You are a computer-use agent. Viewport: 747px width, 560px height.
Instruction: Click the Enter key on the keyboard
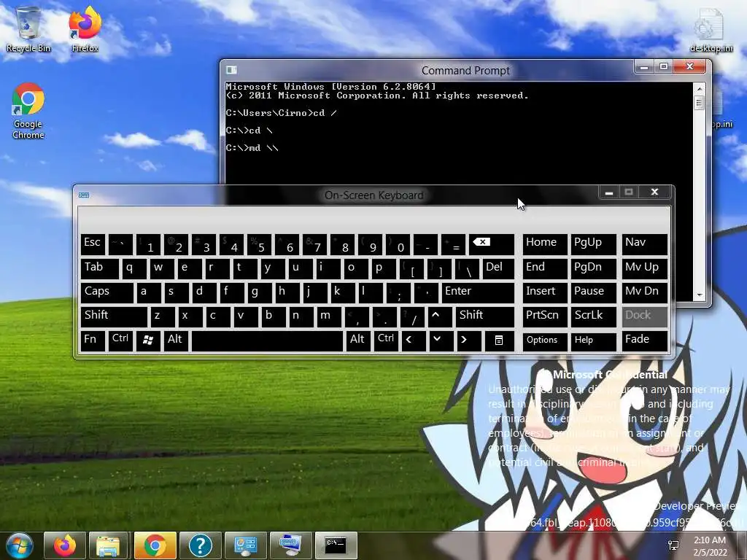(478, 292)
